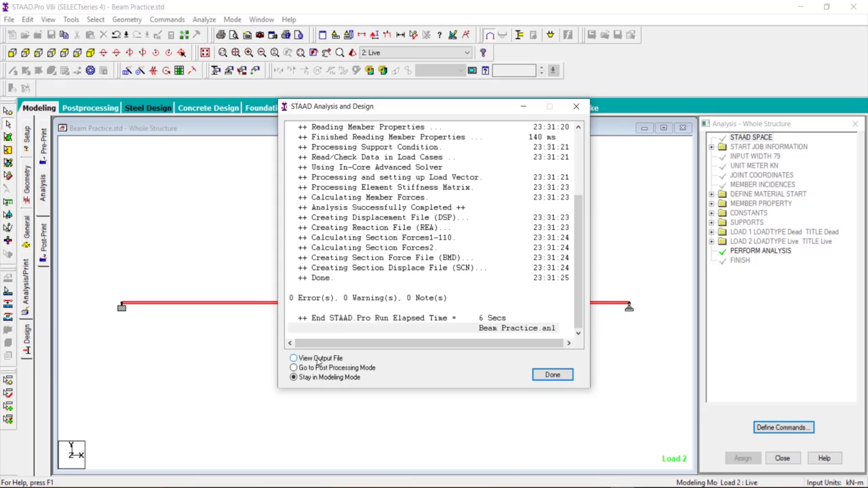Click the fixed support symbol on beam
The height and width of the screenshot is (488, 868).
(121, 307)
